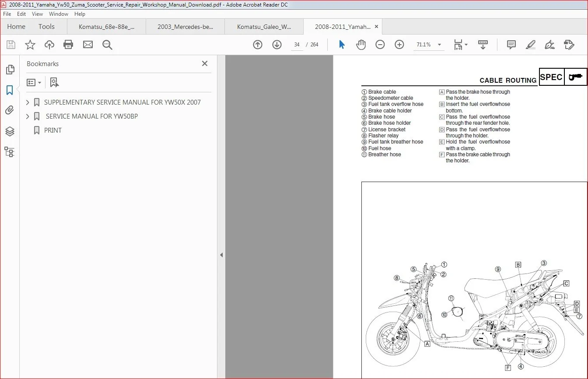Viewport: 588px width, 379px height.
Task: Go to previous page arrow
Action: click(258, 45)
